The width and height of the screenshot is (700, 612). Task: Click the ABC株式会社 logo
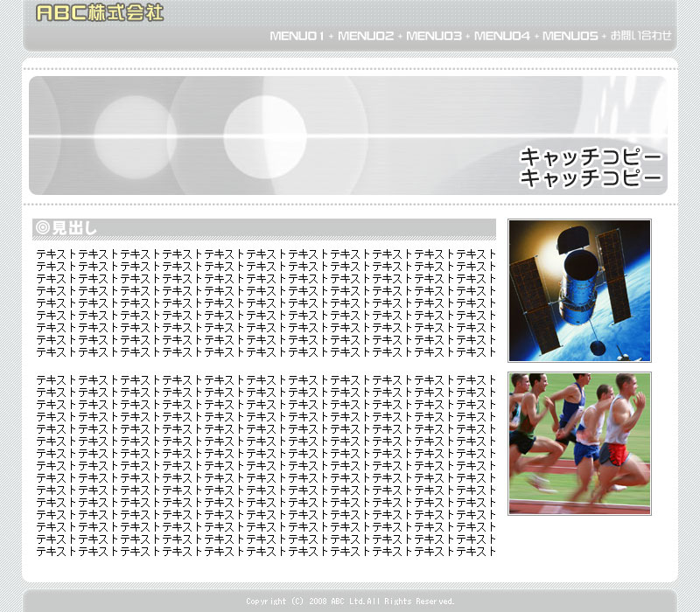click(100, 13)
